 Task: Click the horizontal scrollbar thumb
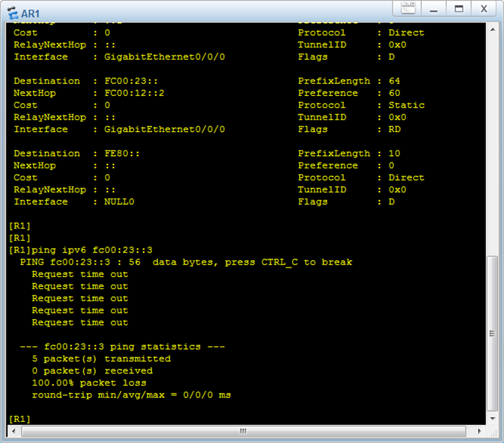(244, 431)
